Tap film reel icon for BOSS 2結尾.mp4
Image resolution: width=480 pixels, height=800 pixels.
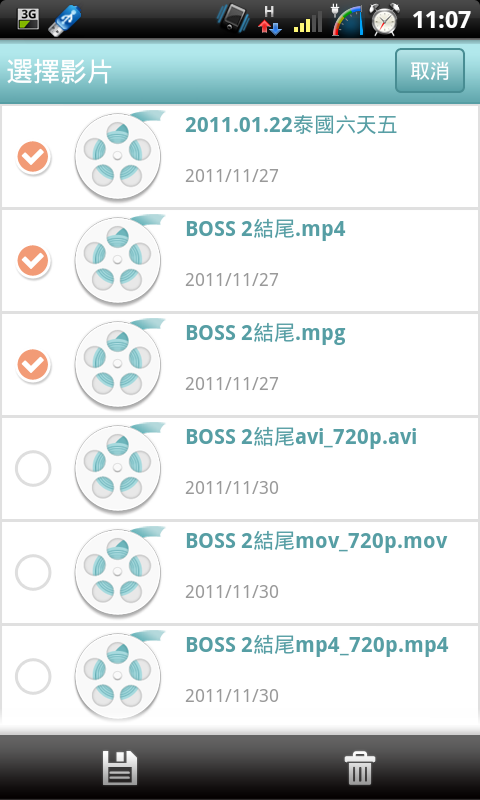pos(119,260)
